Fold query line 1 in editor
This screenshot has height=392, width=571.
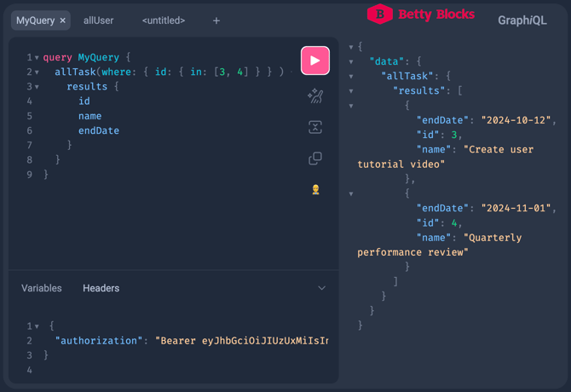37,57
